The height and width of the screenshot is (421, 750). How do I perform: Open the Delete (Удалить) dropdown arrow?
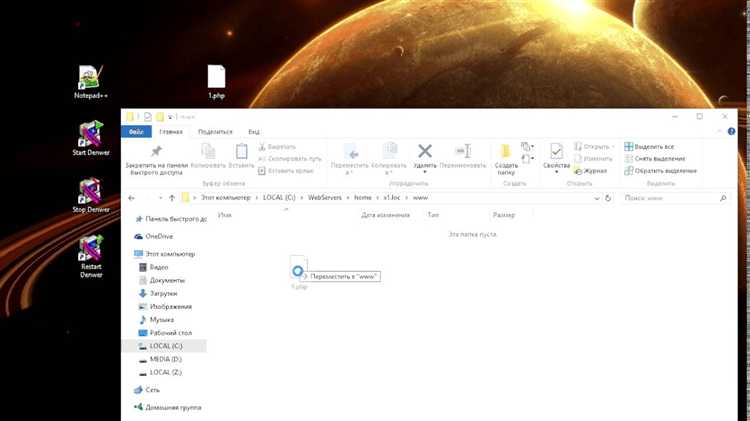click(x=425, y=172)
